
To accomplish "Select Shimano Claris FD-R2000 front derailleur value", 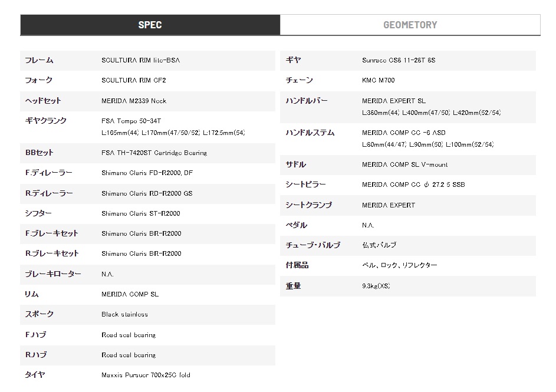I will click(147, 173).
